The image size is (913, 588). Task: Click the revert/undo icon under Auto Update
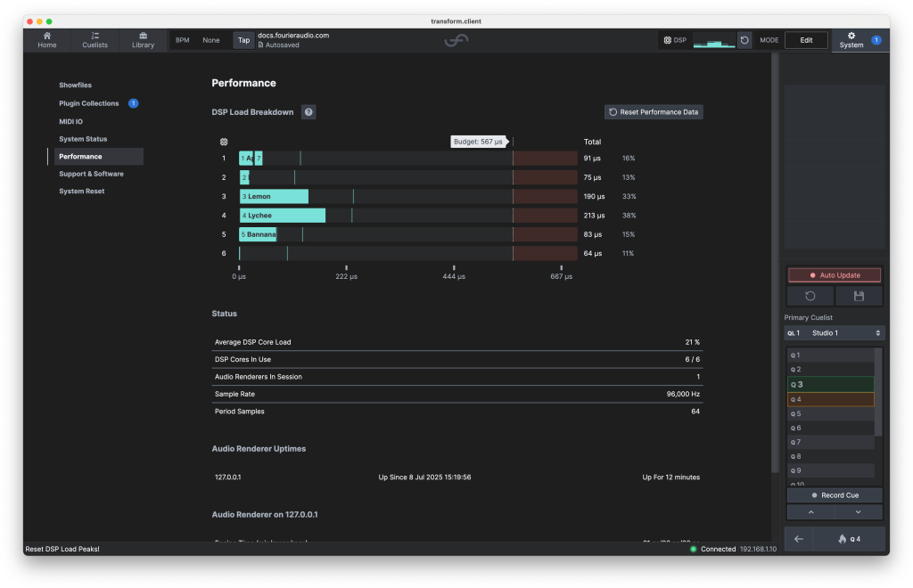pos(810,296)
